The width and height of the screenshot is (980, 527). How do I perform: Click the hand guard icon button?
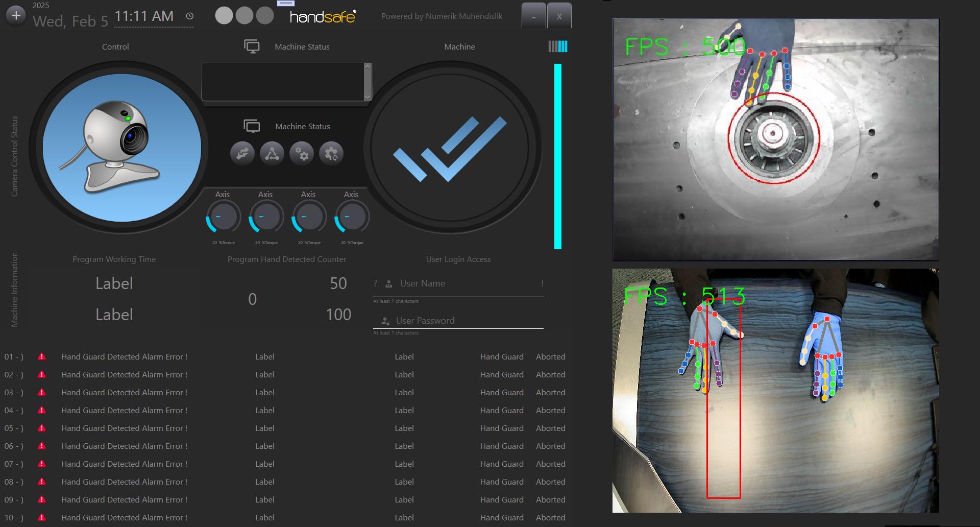pos(242,153)
